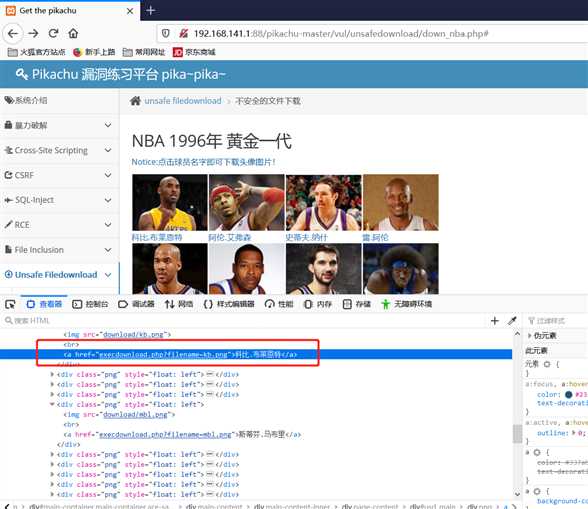This screenshot has width=588, height=509.
Task: Open a new browser tab with plus
Action: pos(151,11)
